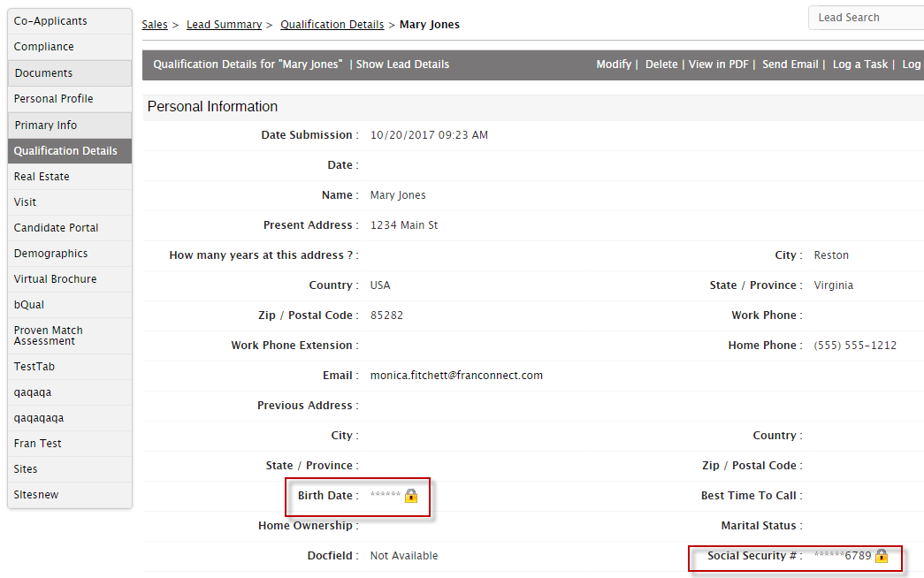Go to the Primary Info tab

click(70, 125)
